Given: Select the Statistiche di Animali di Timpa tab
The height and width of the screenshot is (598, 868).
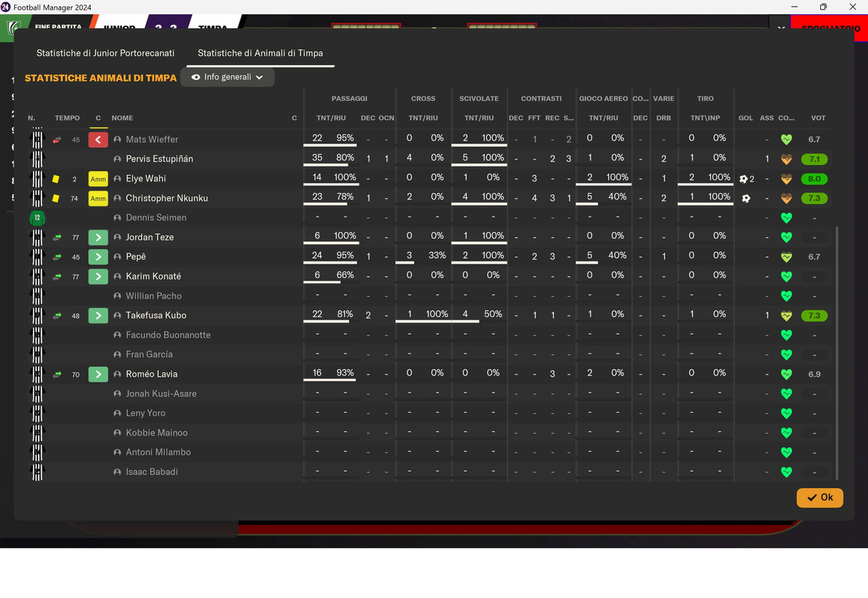Looking at the screenshot, I should coord(260,53).
